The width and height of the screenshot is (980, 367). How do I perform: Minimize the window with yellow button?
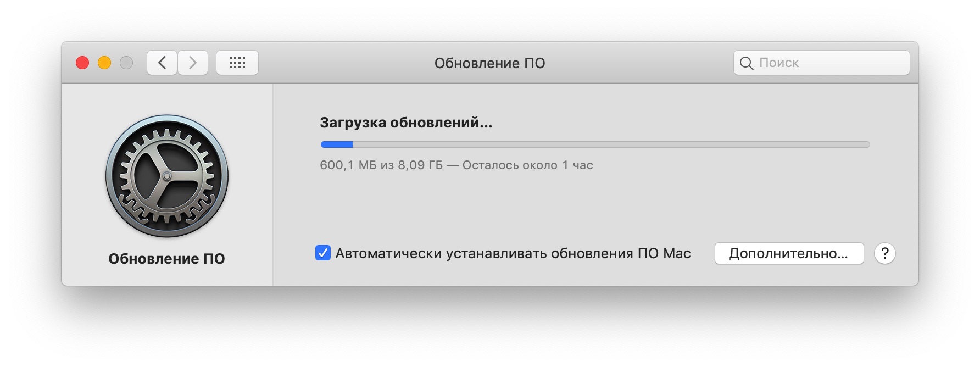point(104,63)
